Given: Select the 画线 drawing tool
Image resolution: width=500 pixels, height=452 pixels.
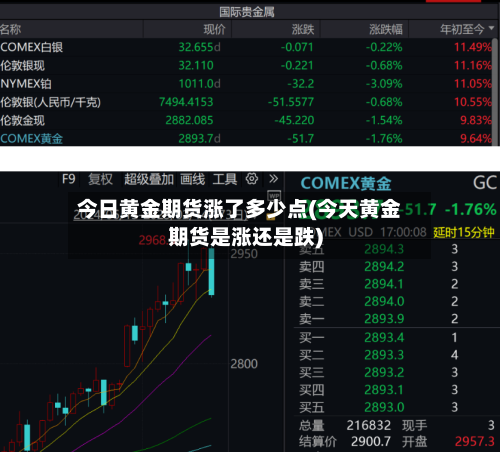Looking at the screenshot, I should pyautogui.click(x=192, y=179).
